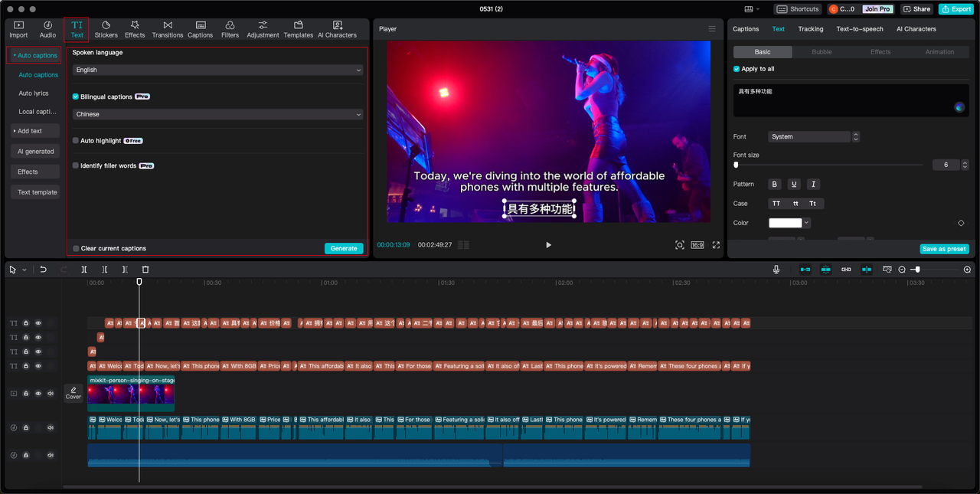
Task: Open the Transitions panel
Action: [x=167, y=29]
